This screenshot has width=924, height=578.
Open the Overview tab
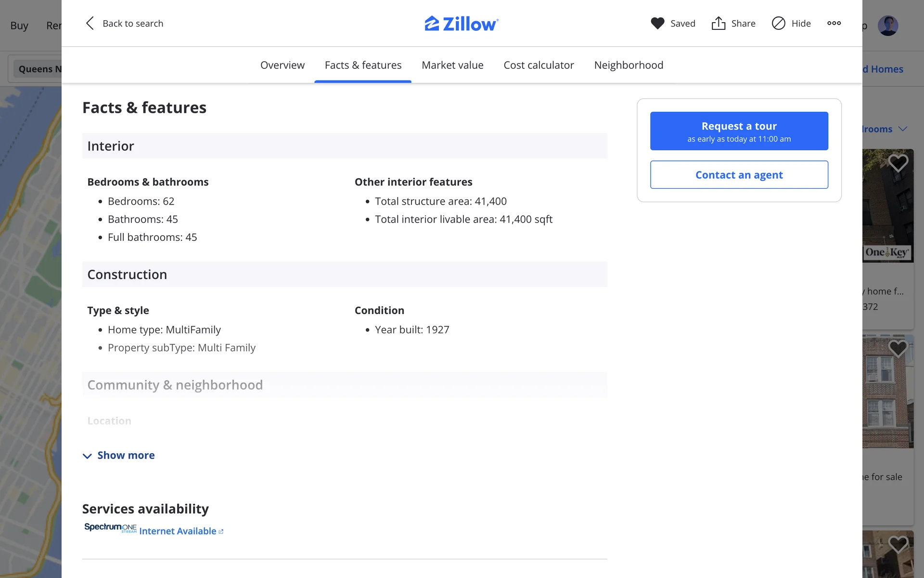click(x=282, y=65)
